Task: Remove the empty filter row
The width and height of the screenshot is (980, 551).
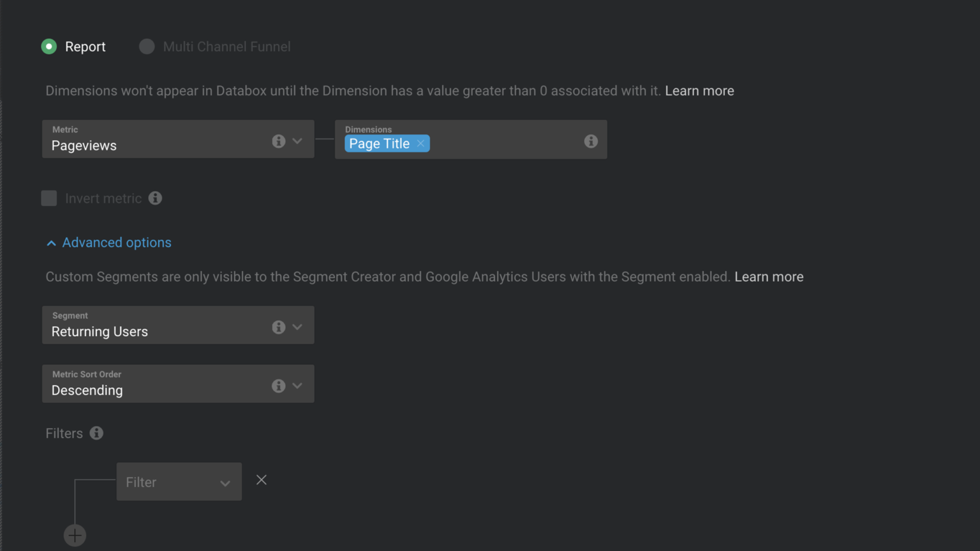Action: coord(261,480)
